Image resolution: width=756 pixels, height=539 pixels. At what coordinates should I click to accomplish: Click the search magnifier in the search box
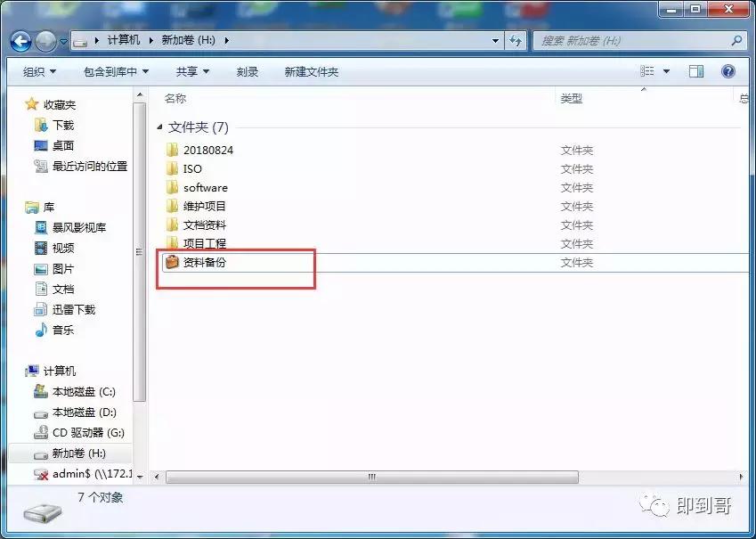coord(737,40)
